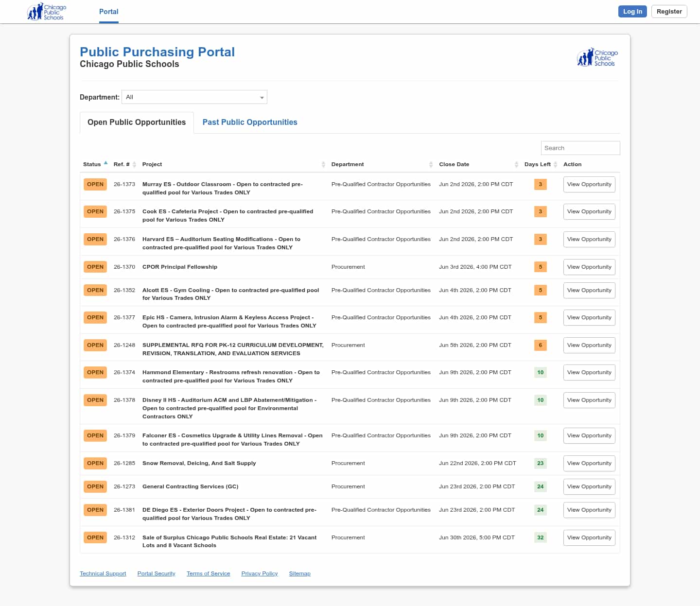View Opportunity for General Contracting Services
Viewport: 700px width, 606px height.
click(x=589, y=487)
